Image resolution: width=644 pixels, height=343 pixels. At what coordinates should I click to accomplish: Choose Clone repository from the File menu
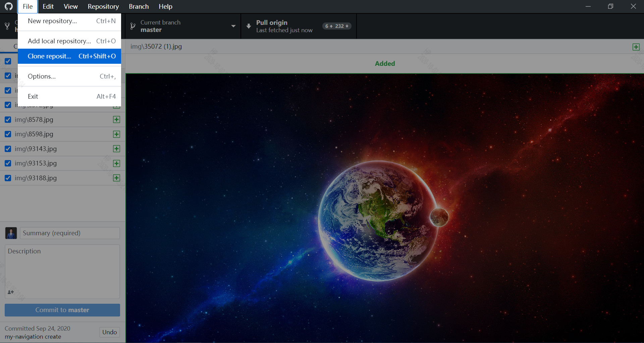pyautogui.click(x=69, y=56)
